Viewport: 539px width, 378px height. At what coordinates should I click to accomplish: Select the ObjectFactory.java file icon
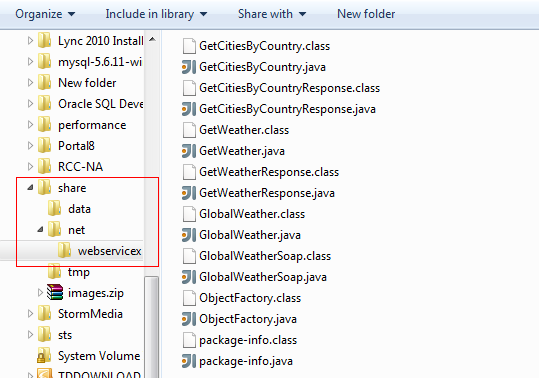(x=189, y=319)
